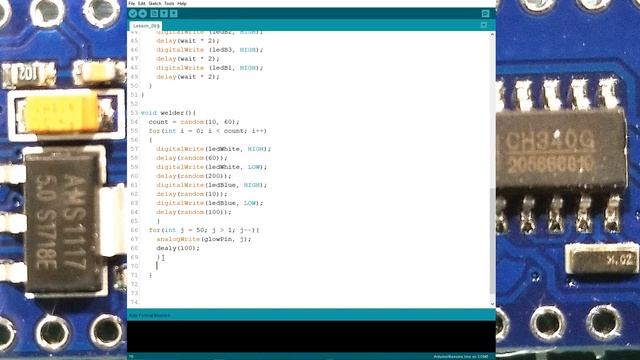The image size is (640, 360).
Task: Click the scrollbar down arrow
Action: coord(492,304)
